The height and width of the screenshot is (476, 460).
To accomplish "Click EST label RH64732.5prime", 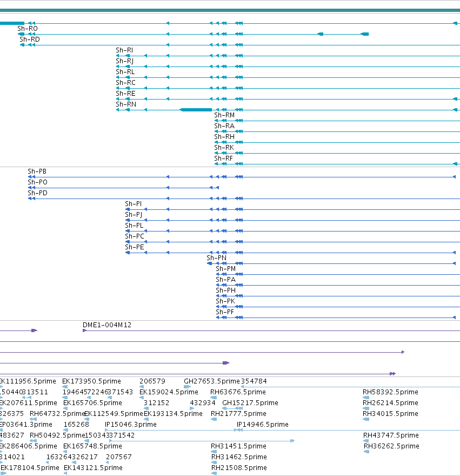I will (57, 414).
